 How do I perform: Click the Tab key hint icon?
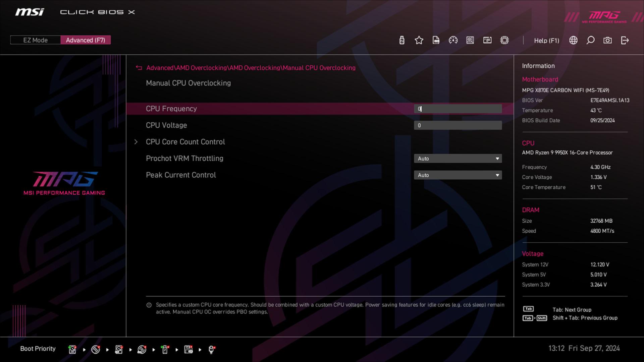528,309
